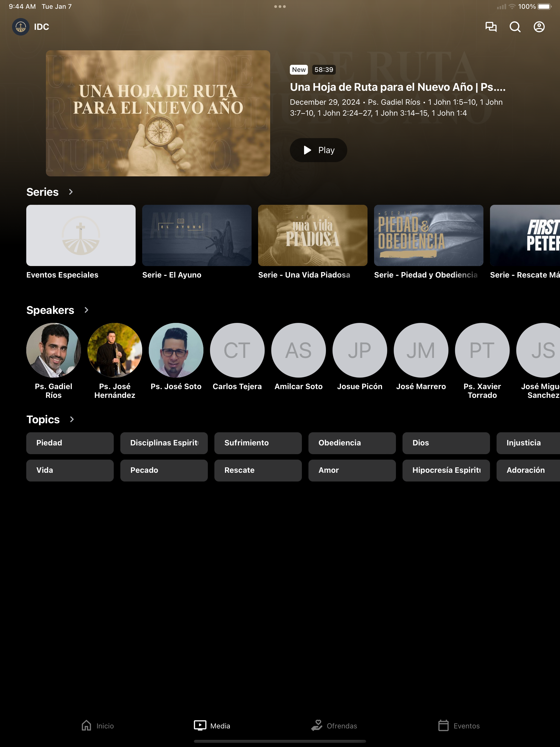Screen dimensions: 560x747
Task: Choose the Rescate topic
Action: (x=258, y=470)
